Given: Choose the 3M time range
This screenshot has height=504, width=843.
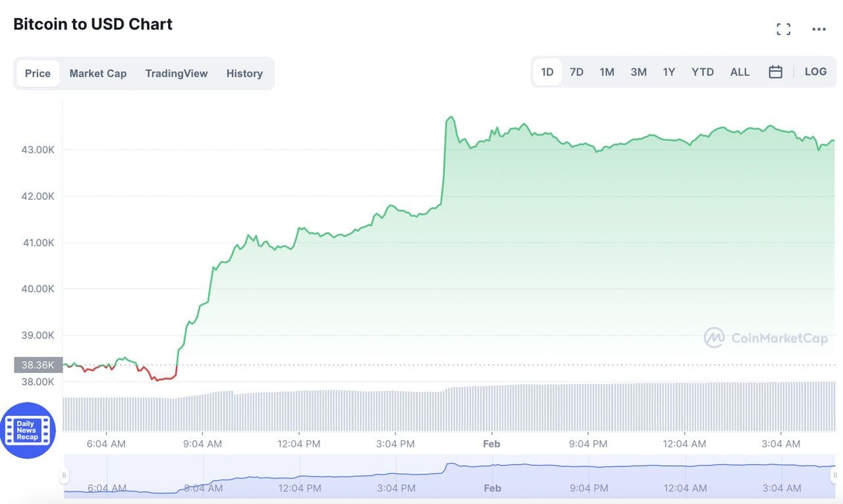Looking at the screenshot, I should [638, 72].
